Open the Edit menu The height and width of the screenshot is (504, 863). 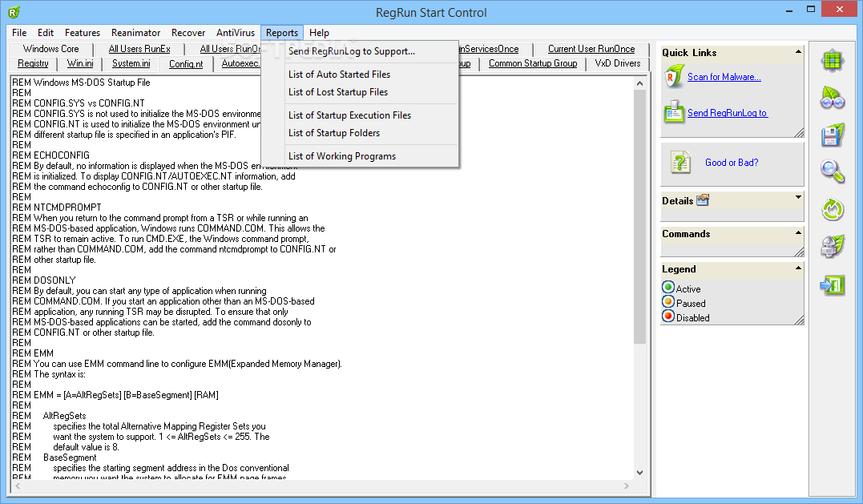coord(46,33)
